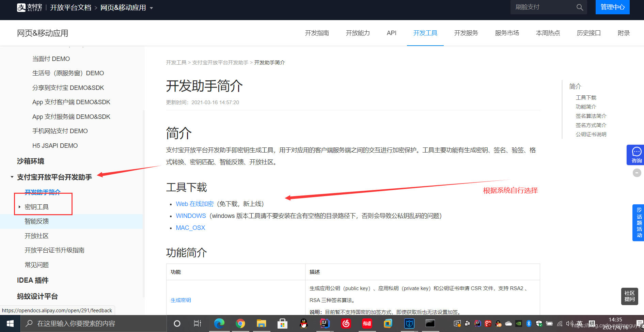Open 开放社区 in the sidebar
Screen dimensions: 644x332
pos(37,236)
